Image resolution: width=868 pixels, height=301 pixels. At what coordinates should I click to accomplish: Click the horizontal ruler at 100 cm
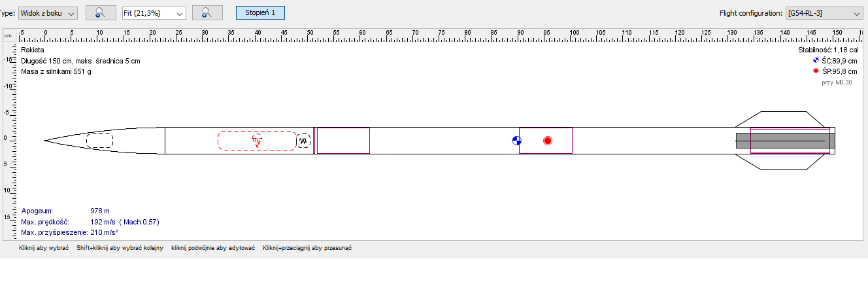point(574,33)
